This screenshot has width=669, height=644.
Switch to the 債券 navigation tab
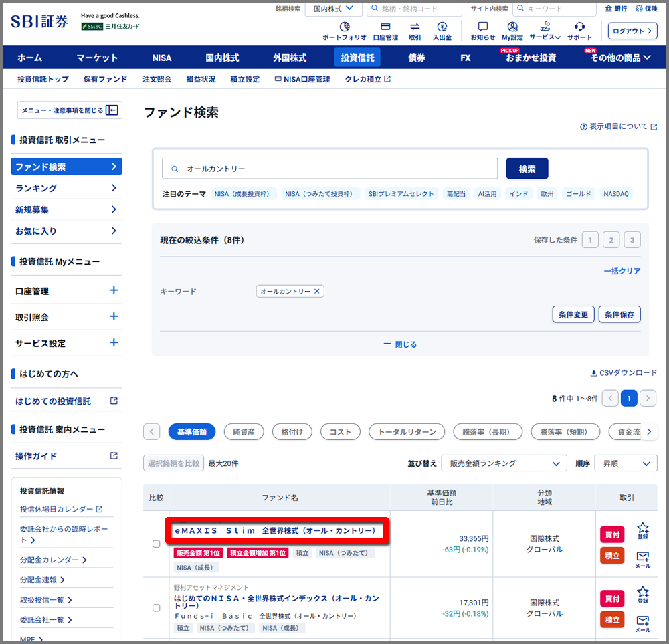(415, 58)
